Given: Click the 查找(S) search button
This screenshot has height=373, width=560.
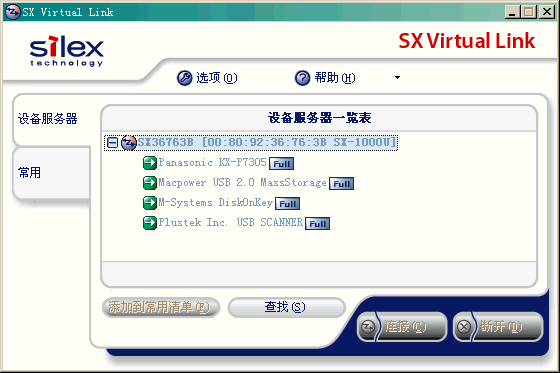Looking at the screenshot, I should [x=286, y=307].
